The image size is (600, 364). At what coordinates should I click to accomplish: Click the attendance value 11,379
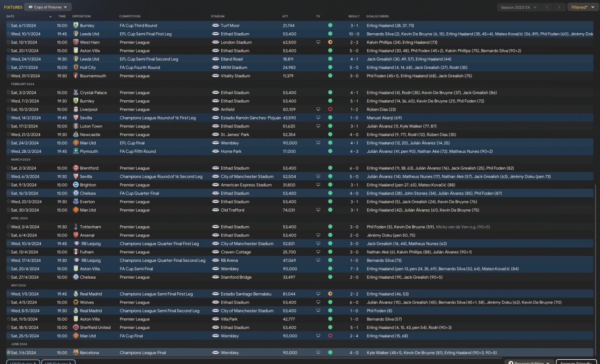(289, 76)
